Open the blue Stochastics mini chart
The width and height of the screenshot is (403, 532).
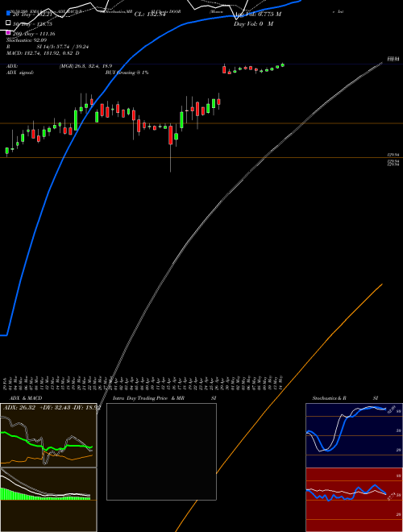pos(354,435)
